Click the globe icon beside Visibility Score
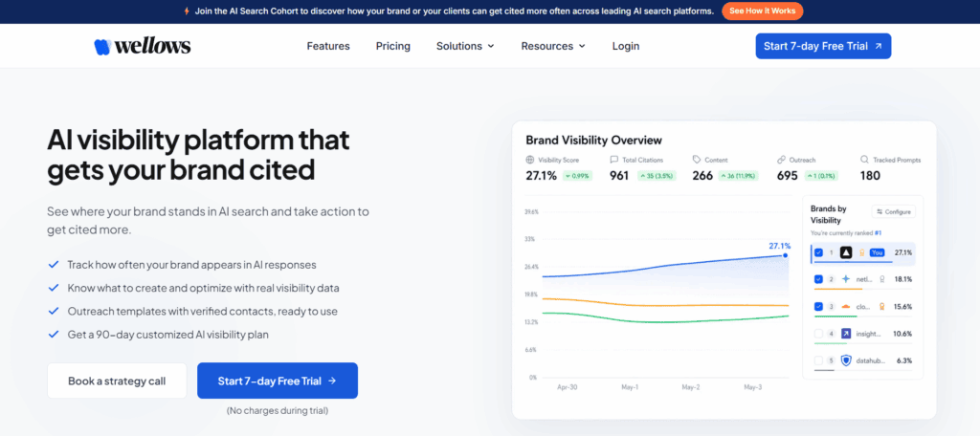980x436 pixels. pos(530,160)
